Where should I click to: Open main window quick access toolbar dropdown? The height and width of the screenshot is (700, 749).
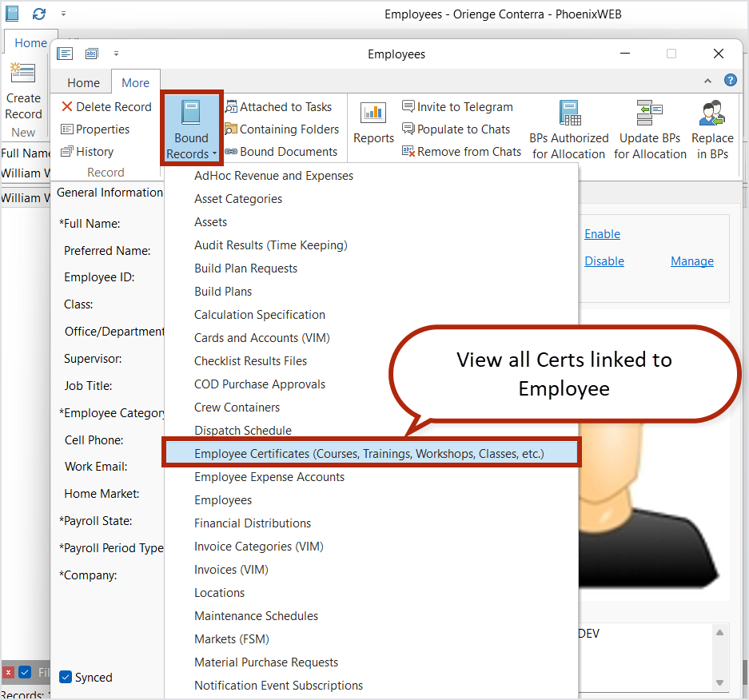pos(63,14)
